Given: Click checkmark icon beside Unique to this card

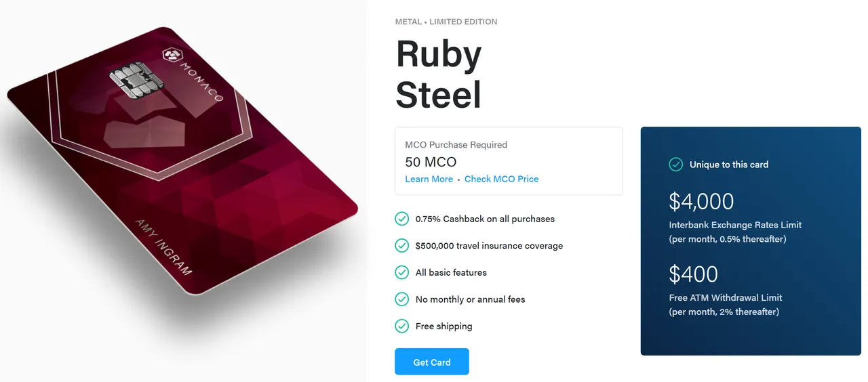Looking at the screenshot, I should coord(676,164).
